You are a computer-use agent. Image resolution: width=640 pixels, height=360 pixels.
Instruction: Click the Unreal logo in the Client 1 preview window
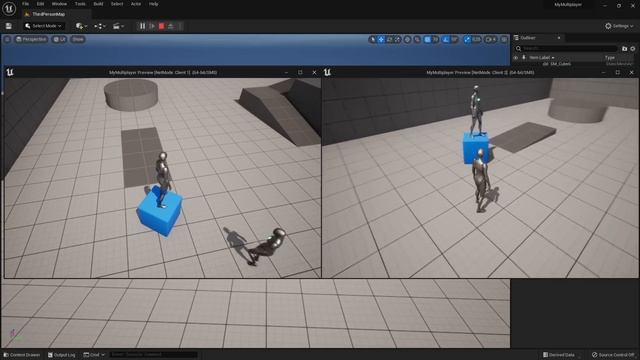coord(10,72)
